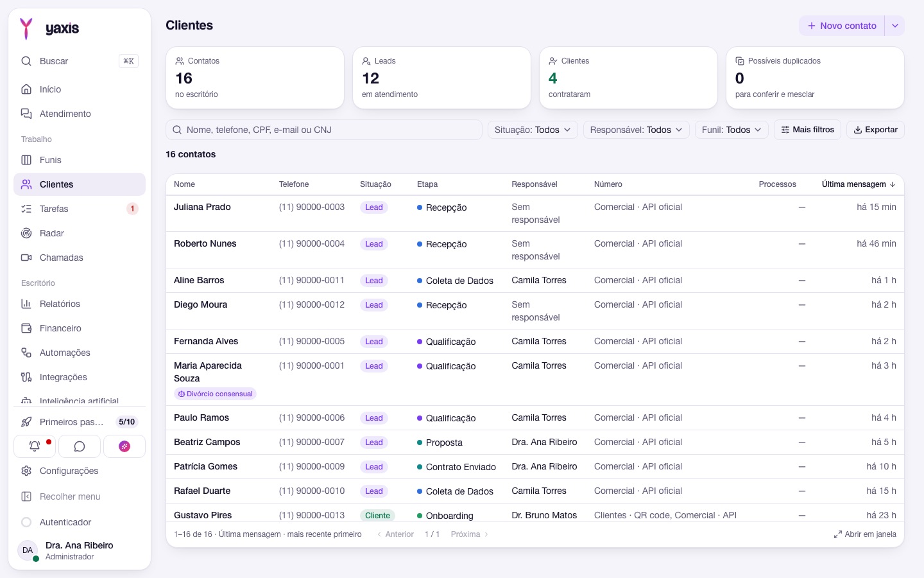
Task: Go to Próxima page
Action: (x=470, y=534)
